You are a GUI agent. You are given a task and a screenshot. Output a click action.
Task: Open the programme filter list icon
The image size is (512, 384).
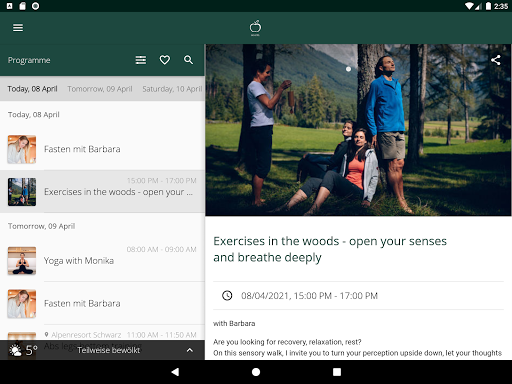(141, 60)
